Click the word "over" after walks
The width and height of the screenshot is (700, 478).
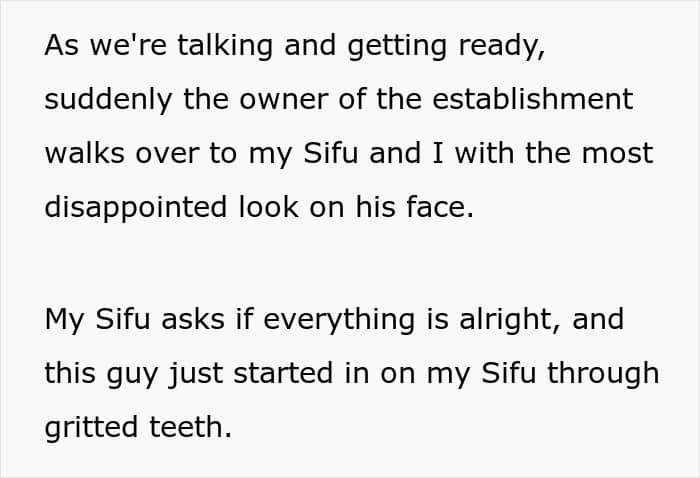pos(167,155)
